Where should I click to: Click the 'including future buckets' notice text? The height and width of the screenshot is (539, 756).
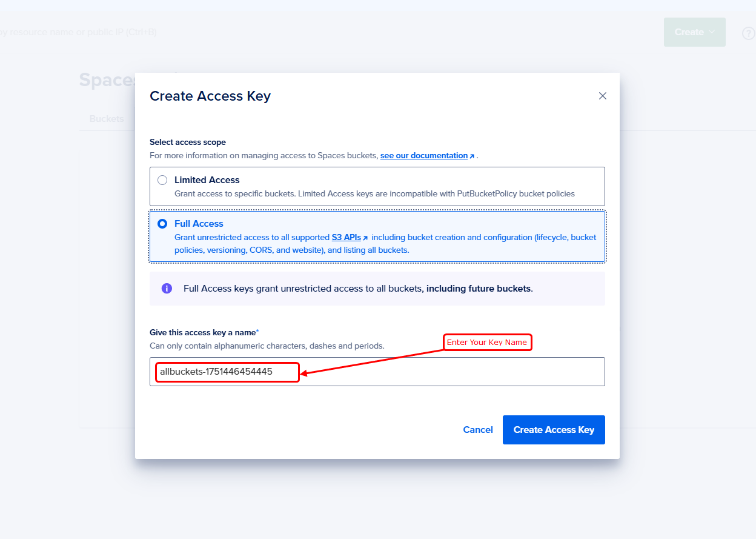click(x=479, y=289)
